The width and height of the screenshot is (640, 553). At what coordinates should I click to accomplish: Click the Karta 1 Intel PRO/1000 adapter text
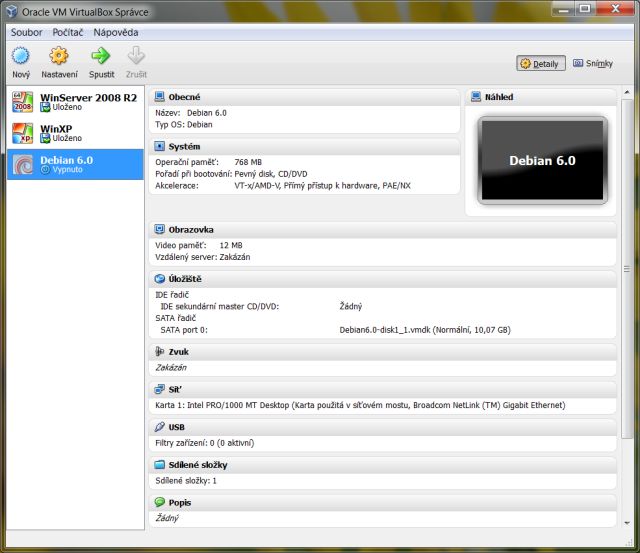[360, 405]
